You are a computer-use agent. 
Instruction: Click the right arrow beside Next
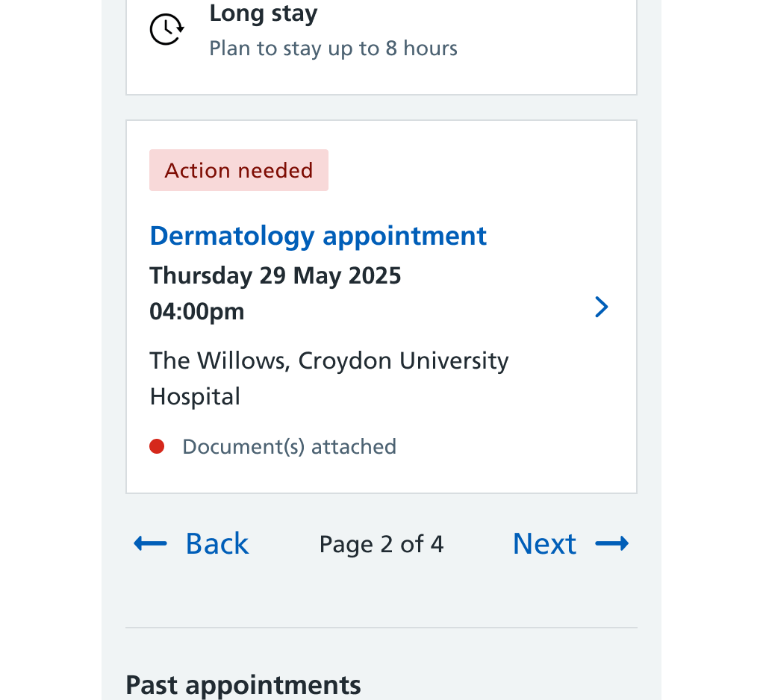(612, 543)
